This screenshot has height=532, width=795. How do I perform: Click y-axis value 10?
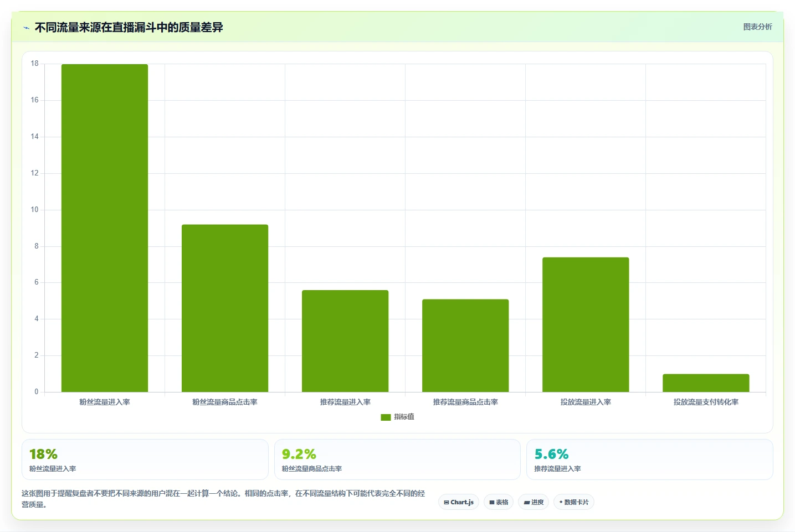(35, 210)
